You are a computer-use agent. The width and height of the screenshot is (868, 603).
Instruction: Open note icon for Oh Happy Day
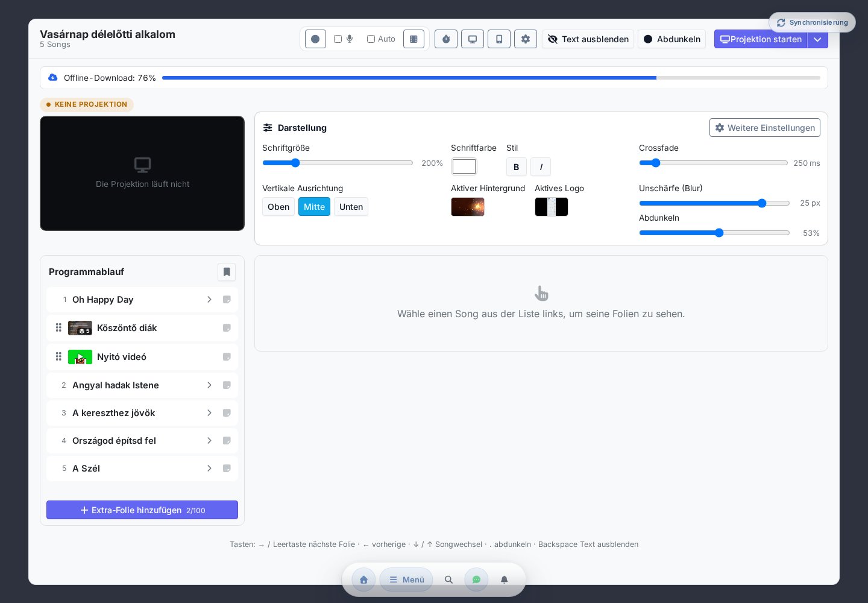[x=227, y=300]
